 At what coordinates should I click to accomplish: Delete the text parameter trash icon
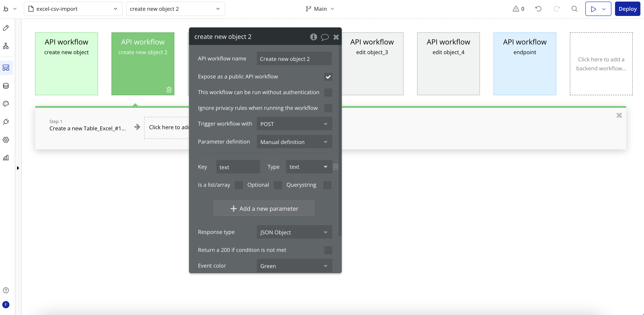[336, 167]
